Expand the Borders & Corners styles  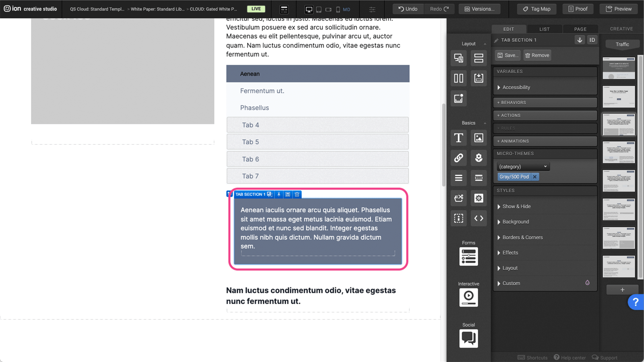point(522,237)
